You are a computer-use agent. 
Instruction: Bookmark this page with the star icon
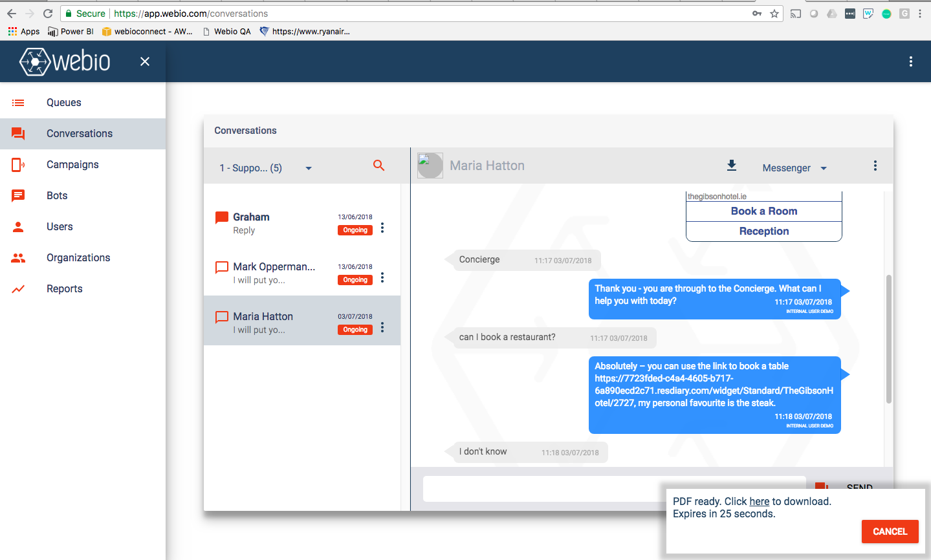pos(774,14)
